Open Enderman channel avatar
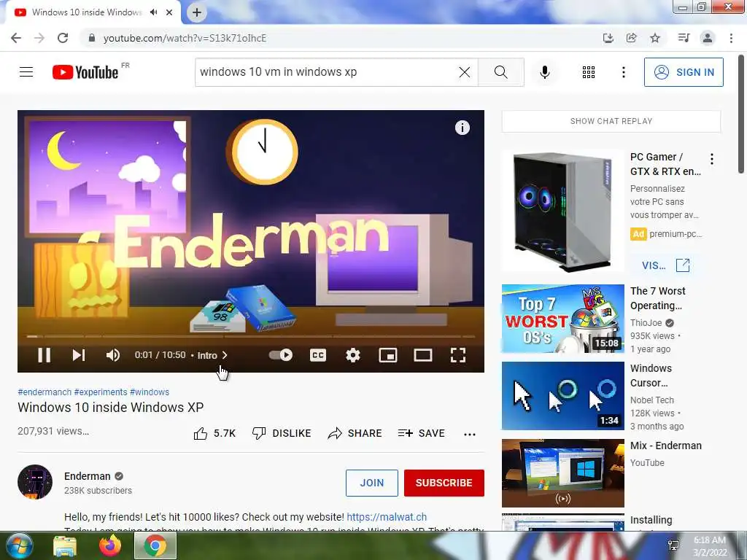Screen dimensions: 747x560 35,482
